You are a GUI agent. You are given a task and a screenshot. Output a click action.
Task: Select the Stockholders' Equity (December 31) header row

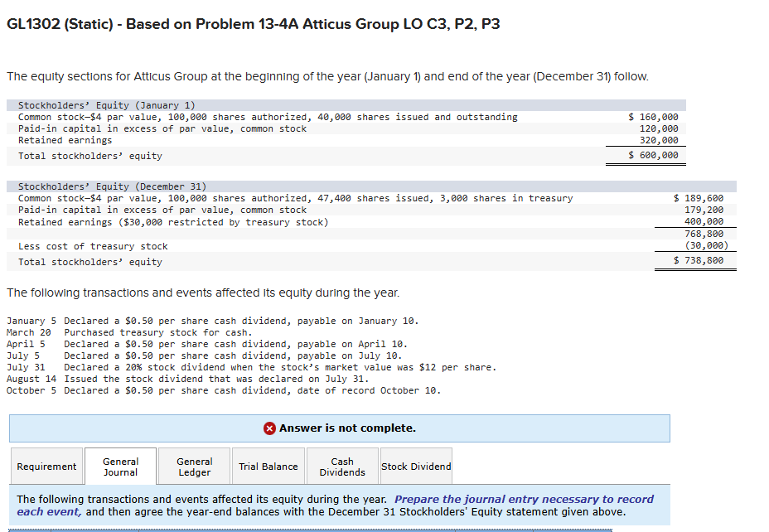(112, 186)
